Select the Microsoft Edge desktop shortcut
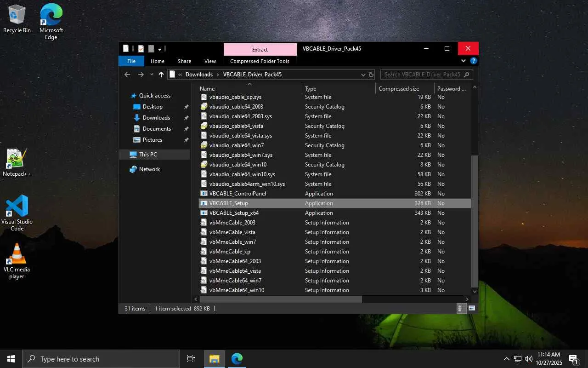This screenshot has width=588, height=368. pyautogui.click(x=51, y=22)
